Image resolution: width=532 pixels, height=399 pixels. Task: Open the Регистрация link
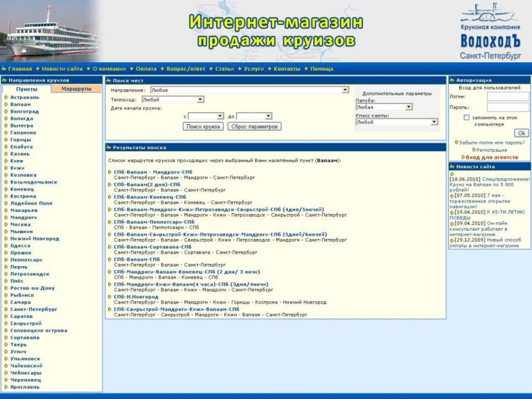(x=492, y=150)
